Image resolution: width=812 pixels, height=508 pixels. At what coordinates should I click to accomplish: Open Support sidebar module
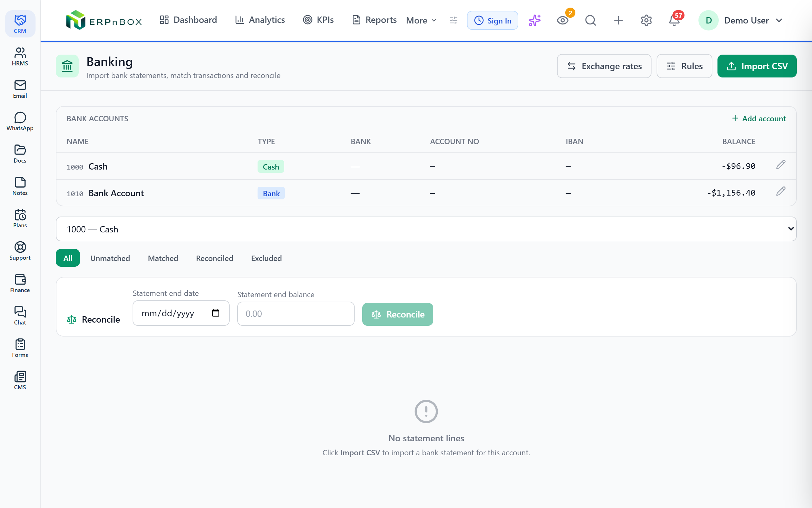click(x=20, y=251)
